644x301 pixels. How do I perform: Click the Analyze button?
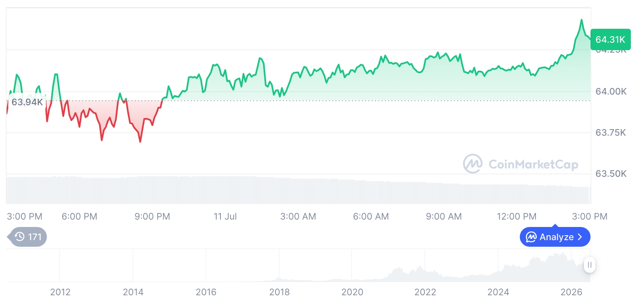[x=555, y=237]
